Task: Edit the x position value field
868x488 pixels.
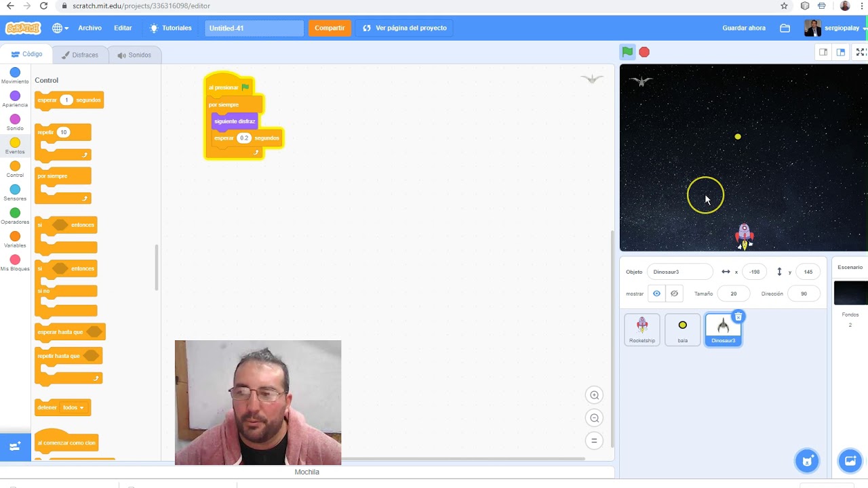Action: (754, 272)
